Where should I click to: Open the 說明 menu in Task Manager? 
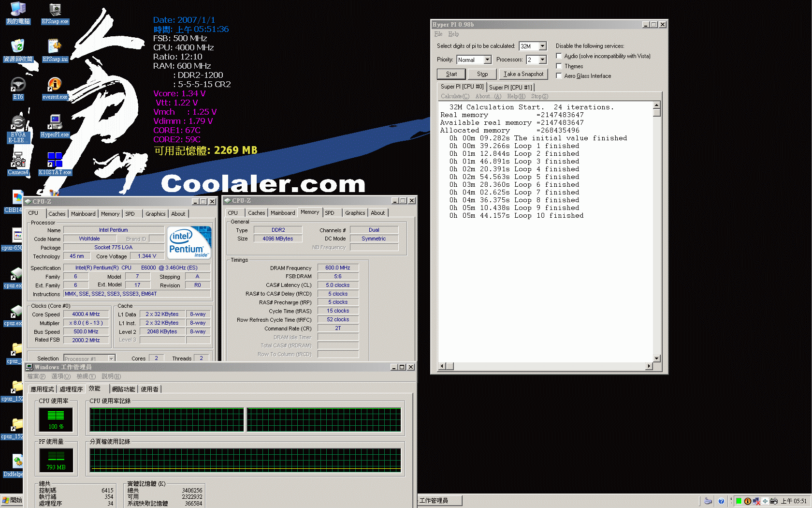111,376
